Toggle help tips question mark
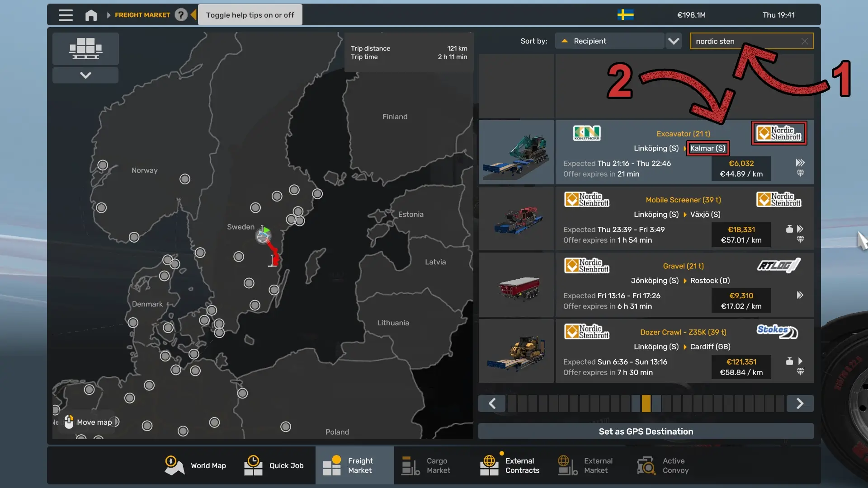 [x=181, y=15]
